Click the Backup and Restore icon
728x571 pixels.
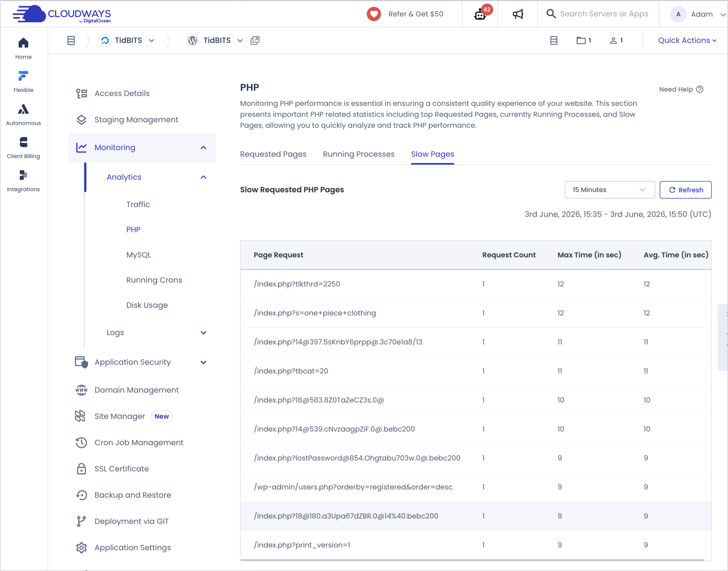[x=81, y=495]
